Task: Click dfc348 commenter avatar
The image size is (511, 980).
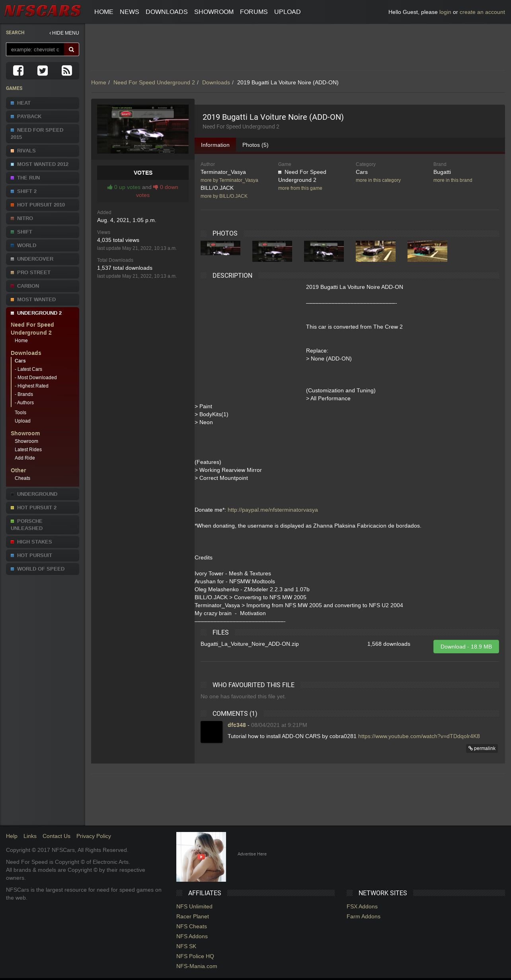Action: point(211,732)
